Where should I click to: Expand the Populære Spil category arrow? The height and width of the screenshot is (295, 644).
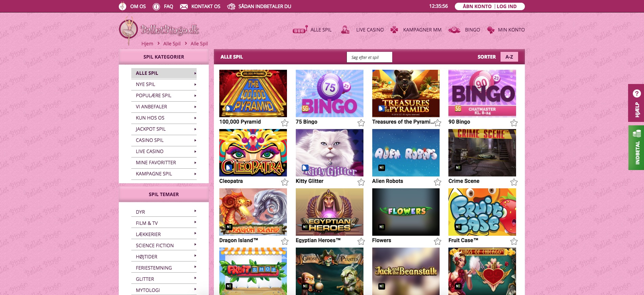coord(195,96)
